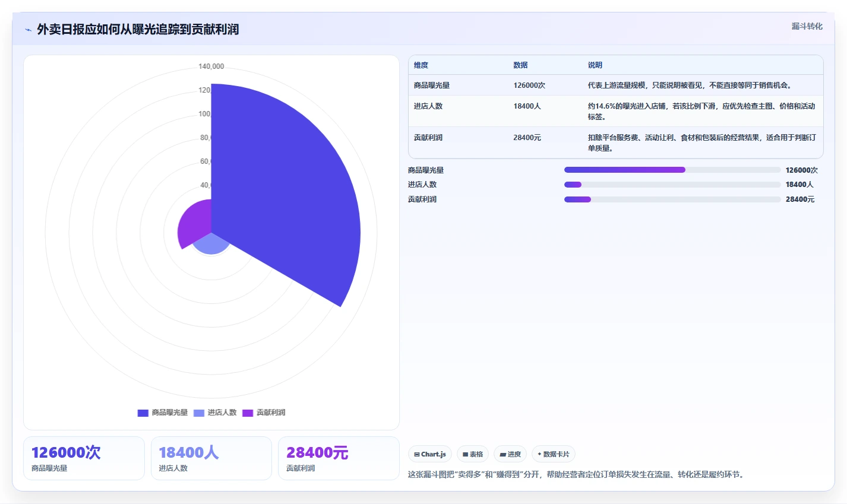Screen dimensions: 847x504
Task: Click the 说明 column header
Action: point(595,65)
